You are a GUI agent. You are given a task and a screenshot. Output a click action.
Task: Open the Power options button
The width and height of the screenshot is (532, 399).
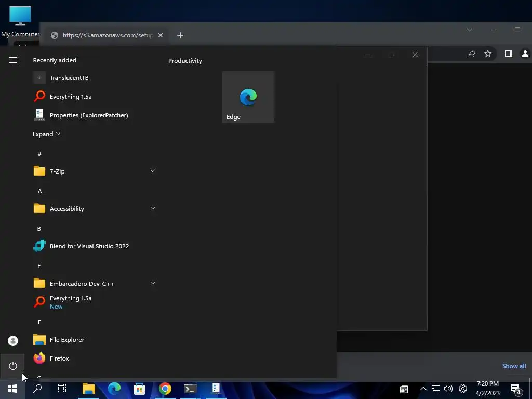(x=13, y=366)
